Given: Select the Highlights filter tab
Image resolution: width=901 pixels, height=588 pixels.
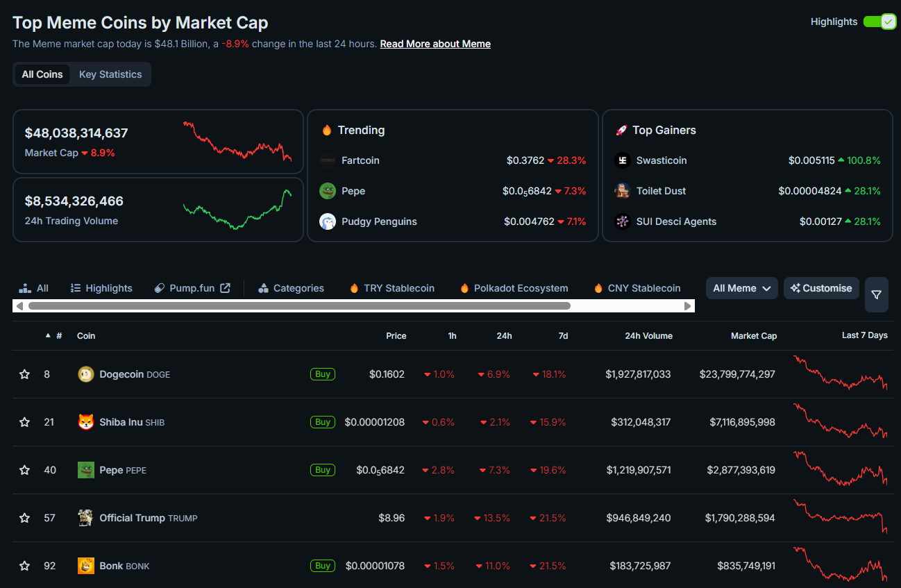Looking at the screenshot, I should [101, 288].
